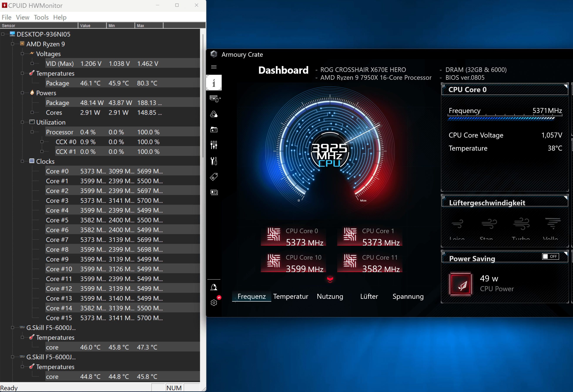Select the Frequenz tab

(251, 296)
